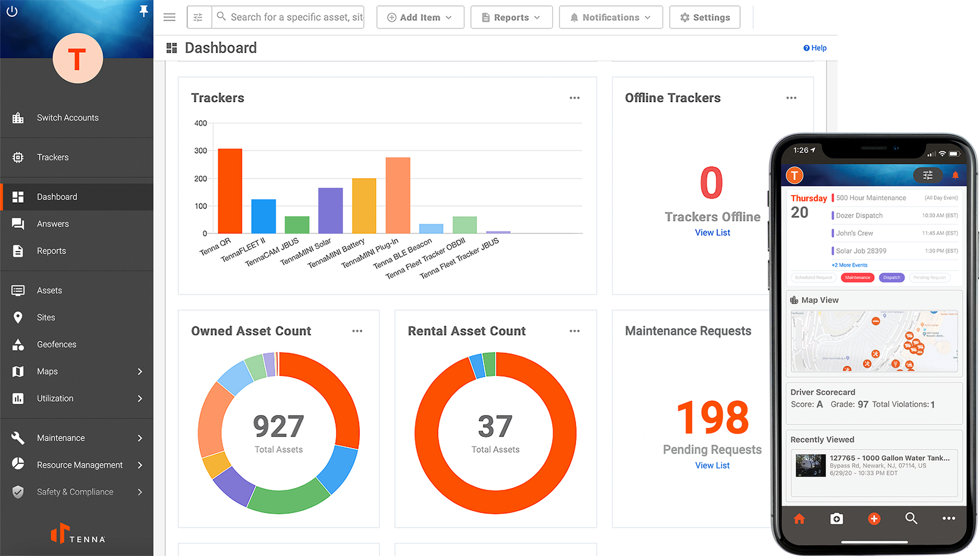Tap the T avatar in phone header
This screenshot has height=556, width=980.
point(795,176)
